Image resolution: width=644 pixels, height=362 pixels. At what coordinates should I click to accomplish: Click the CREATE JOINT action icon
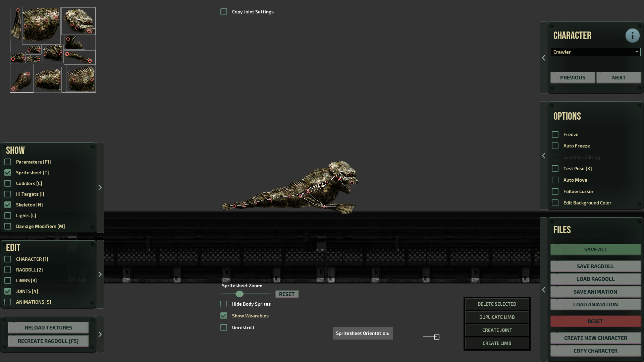click(x=497, y=330)
